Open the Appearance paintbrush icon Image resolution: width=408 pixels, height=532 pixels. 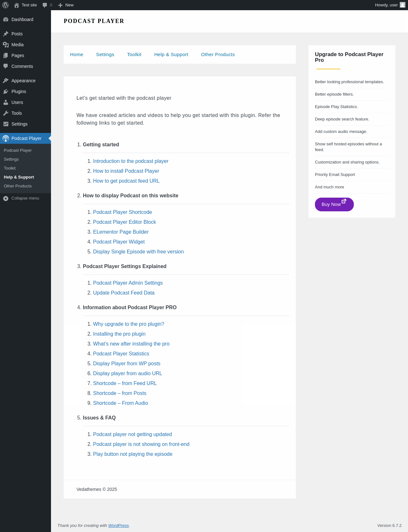coord(6,81)
